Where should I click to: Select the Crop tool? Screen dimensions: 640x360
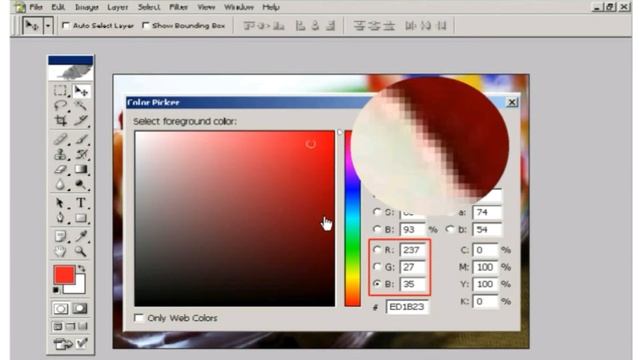click(60, 120)
